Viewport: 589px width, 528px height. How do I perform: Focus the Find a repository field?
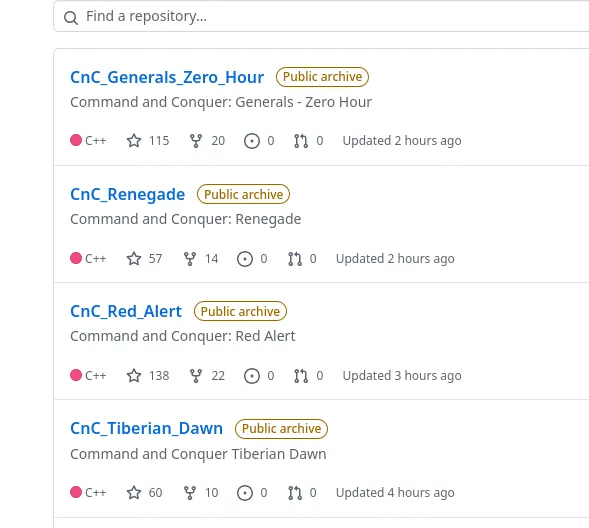[321, 16]
